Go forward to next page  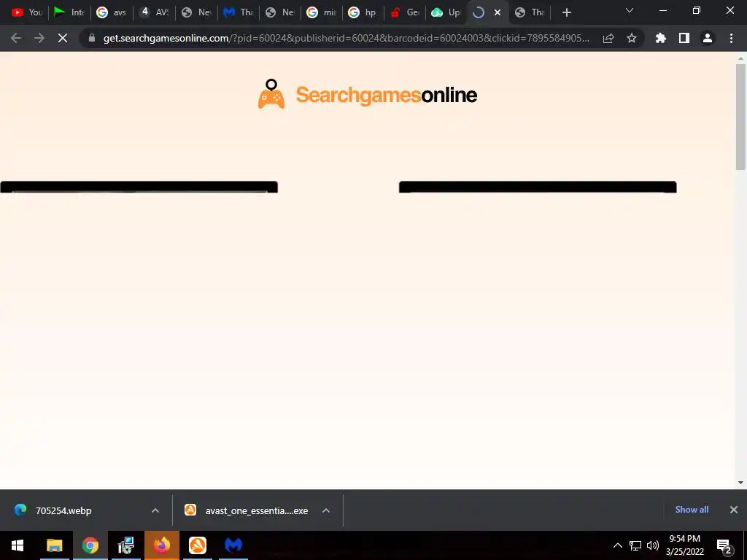click(x=39, y=38)
